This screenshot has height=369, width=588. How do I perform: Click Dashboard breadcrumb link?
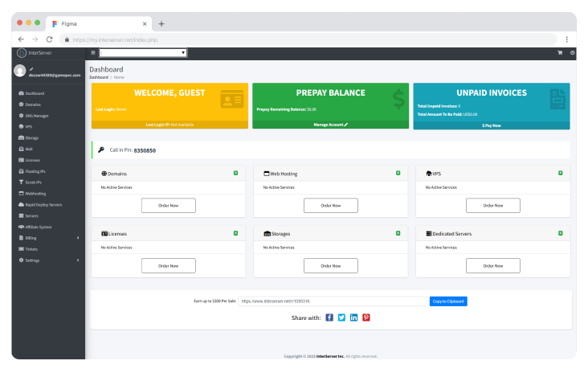coord(99,77)
